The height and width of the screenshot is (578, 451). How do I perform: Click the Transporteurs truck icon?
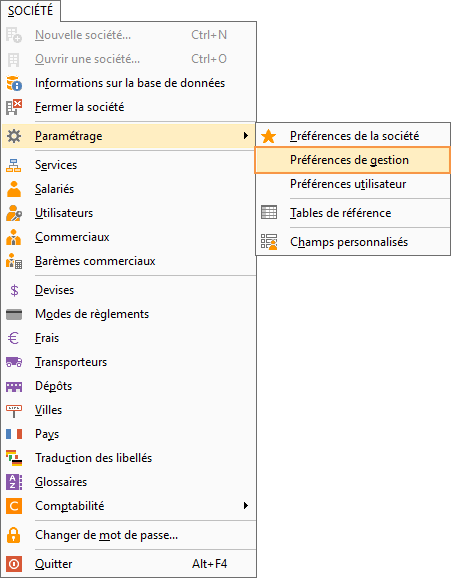(14, 362)
